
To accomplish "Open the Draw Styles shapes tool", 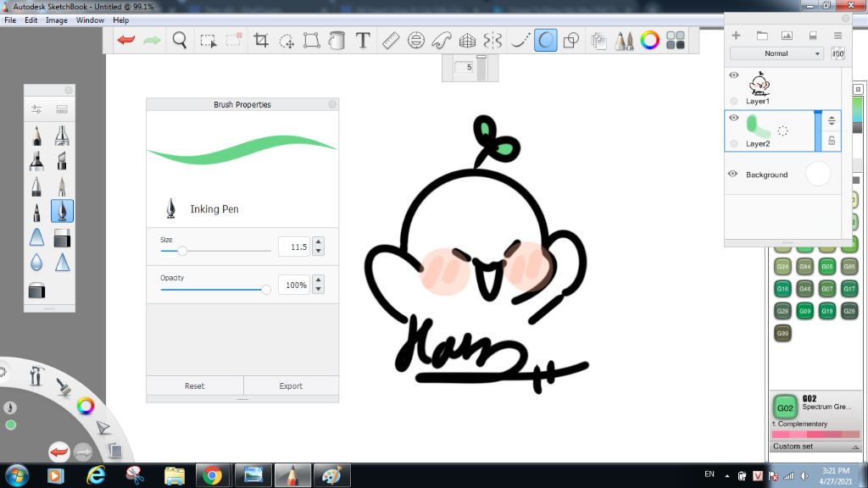I will [570, 41].
